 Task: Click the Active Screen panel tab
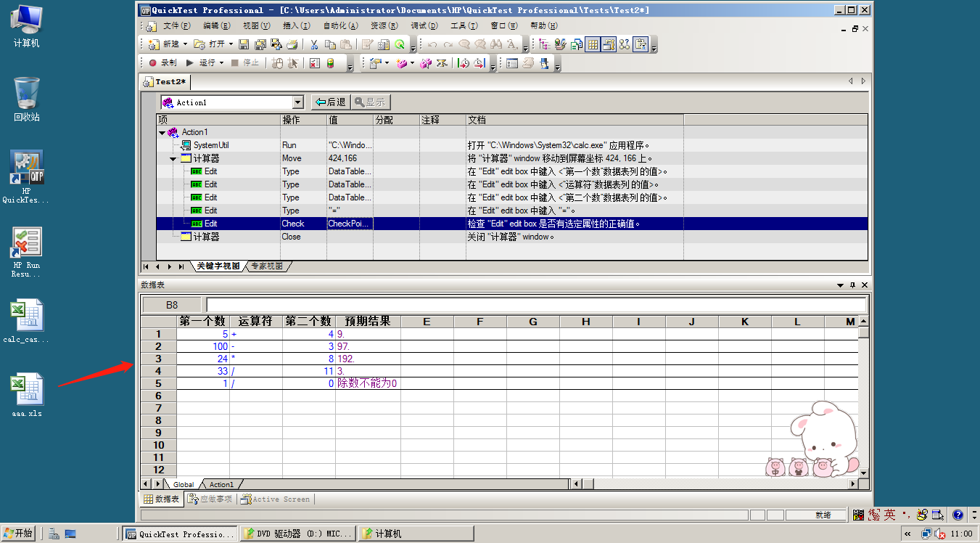(x=275, y=499)
